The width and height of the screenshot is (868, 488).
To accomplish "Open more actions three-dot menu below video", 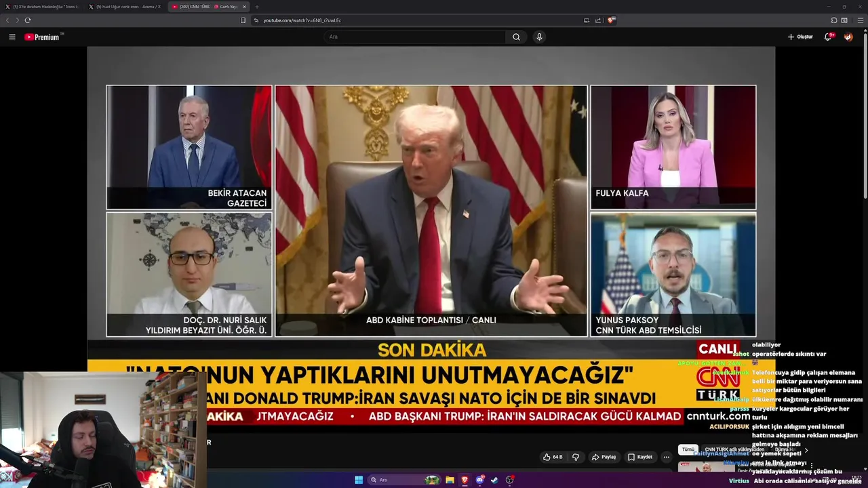I will click(x=667, y=457).
